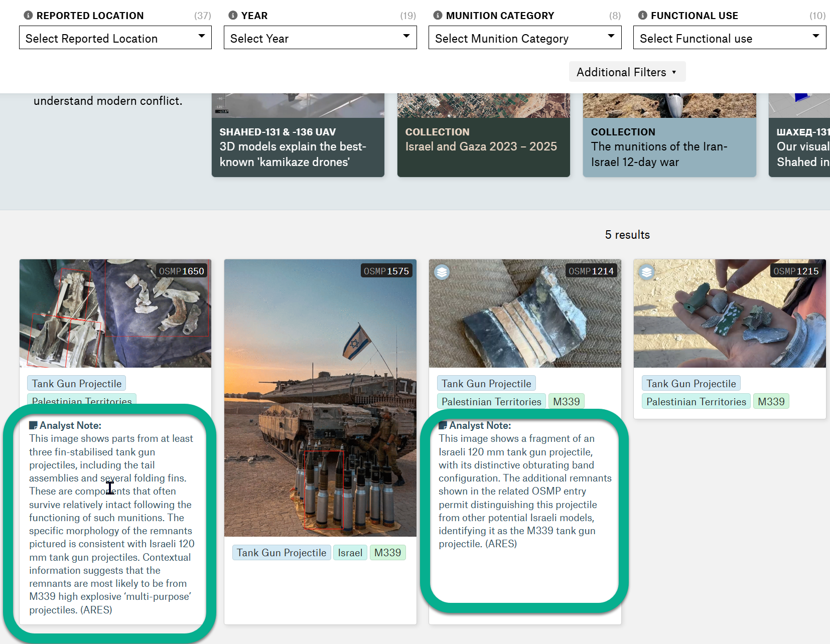Expand the Select Functional use dropdown

coord(730,38)
